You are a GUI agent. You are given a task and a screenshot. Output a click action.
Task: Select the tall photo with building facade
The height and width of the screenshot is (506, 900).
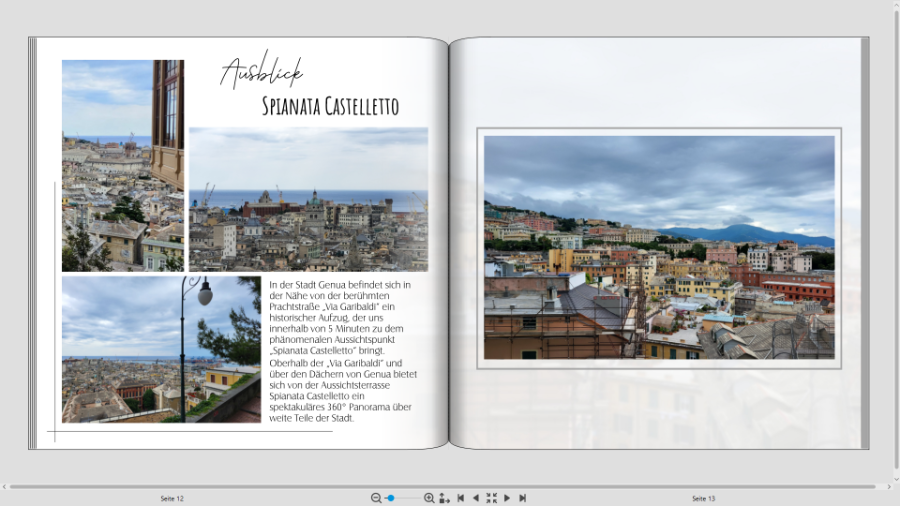(122, 165)
